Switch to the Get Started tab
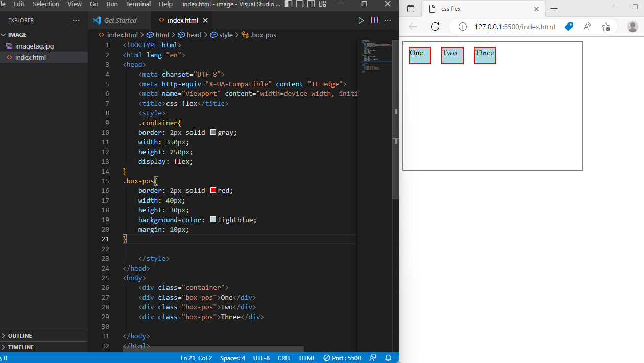This screenshot has width=644, height=363. click(120, 20)
